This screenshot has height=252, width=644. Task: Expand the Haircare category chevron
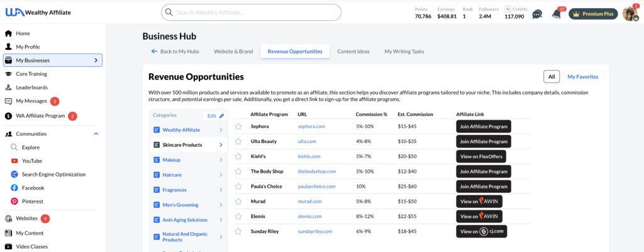click(221, 175)
